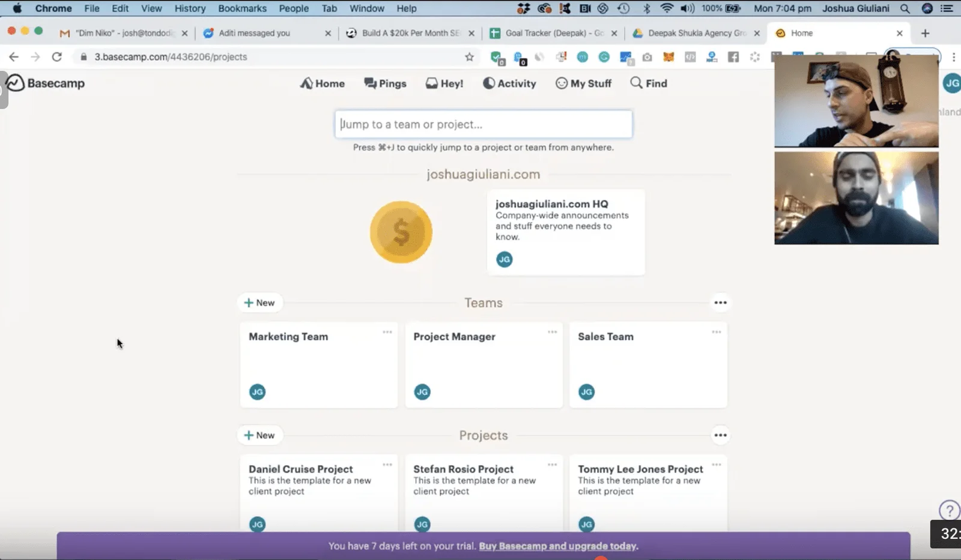The width and height of the screenshot is (961, 560).
Task: Open the JG account avatar menu
Action: [x=952, y=83]
